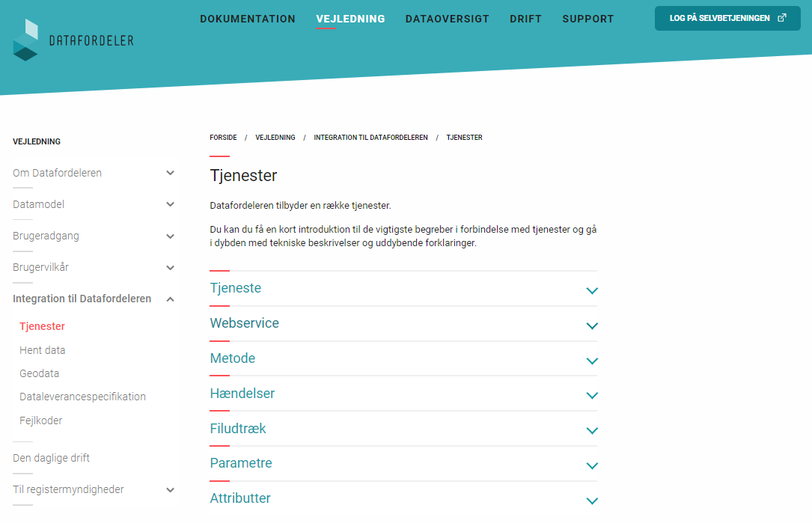Click Log på selvbetjeningen button
Viewport: 812px width, 523px height.
727,18
